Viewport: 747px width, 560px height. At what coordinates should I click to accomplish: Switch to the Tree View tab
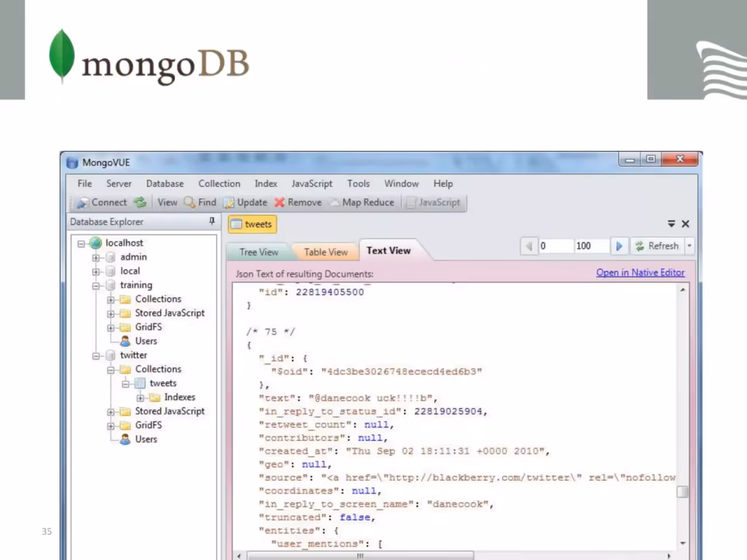tap(259, 252)
